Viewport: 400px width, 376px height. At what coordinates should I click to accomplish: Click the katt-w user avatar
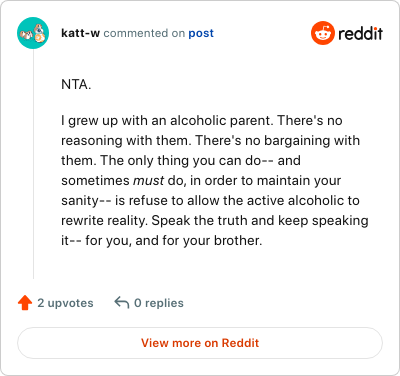[x=33, y=33]
